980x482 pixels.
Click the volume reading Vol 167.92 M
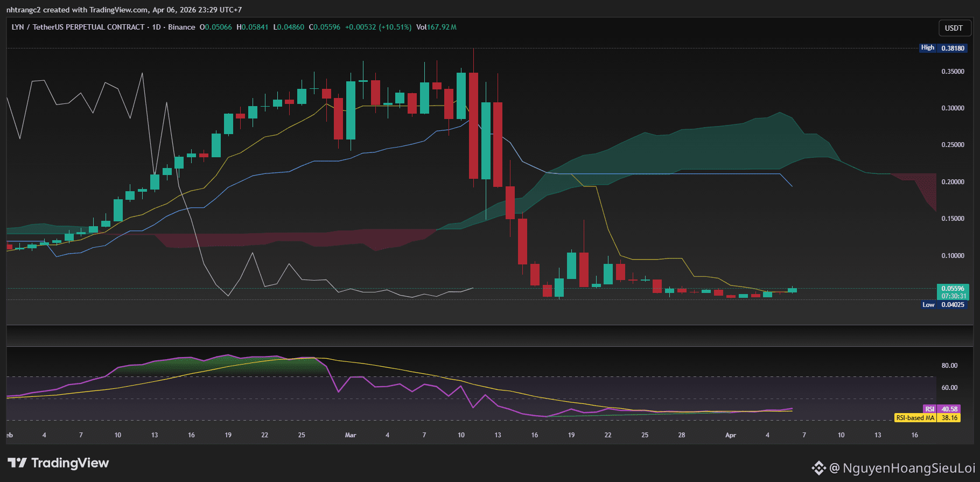click(x=436, y=27)
